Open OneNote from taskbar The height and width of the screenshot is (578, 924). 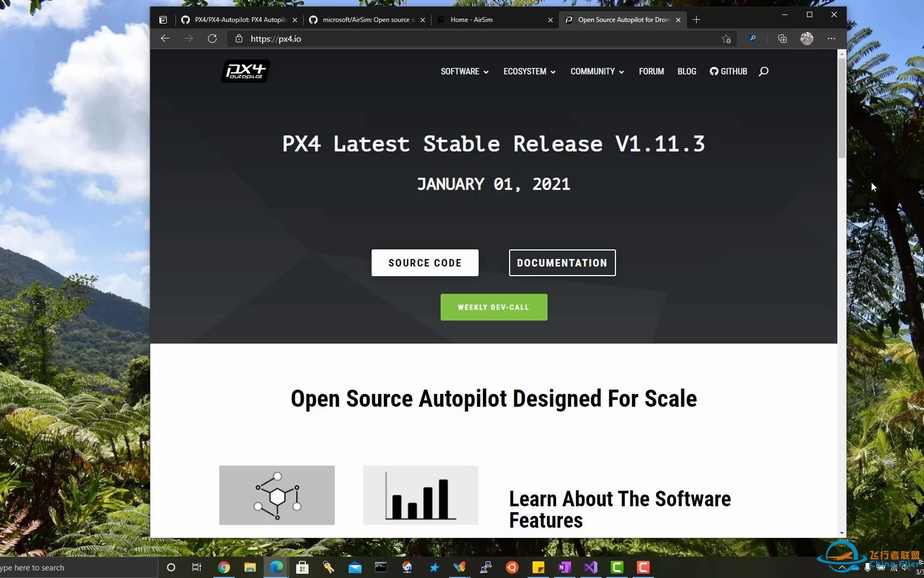pyautogui.click(x=565, y=567)
